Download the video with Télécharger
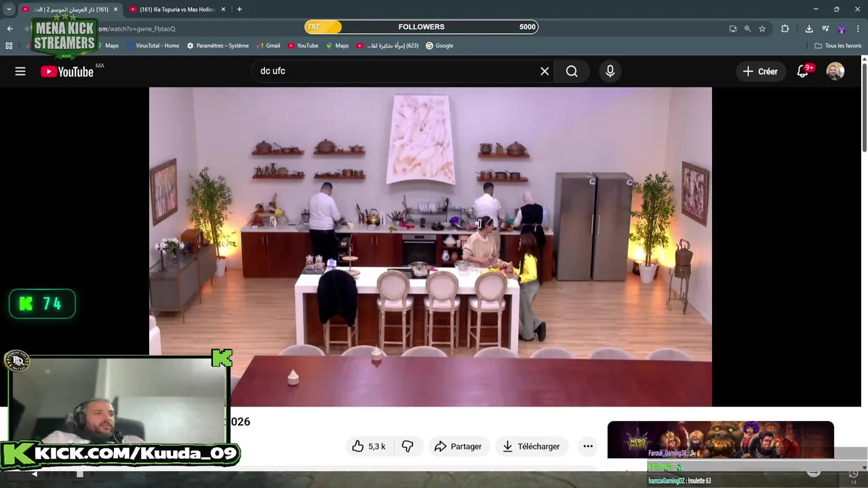Image resolution: width=868 pixels, height=488 pixels. 532,446
